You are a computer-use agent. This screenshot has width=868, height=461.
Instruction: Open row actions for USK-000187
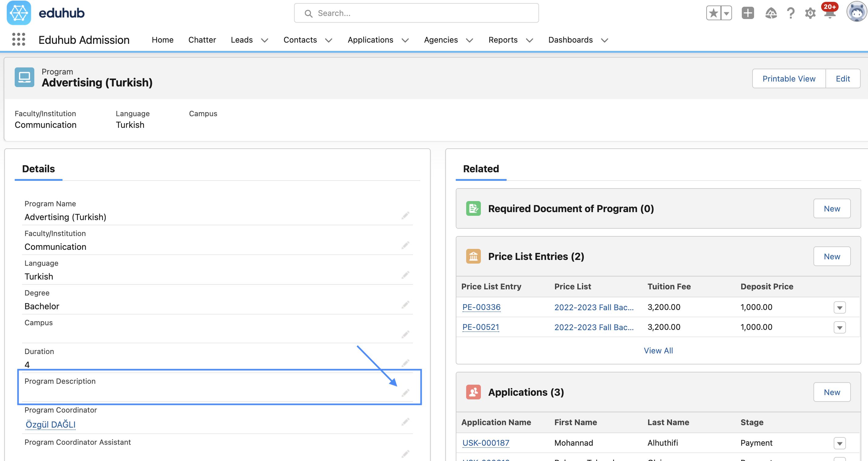(839, 443)
